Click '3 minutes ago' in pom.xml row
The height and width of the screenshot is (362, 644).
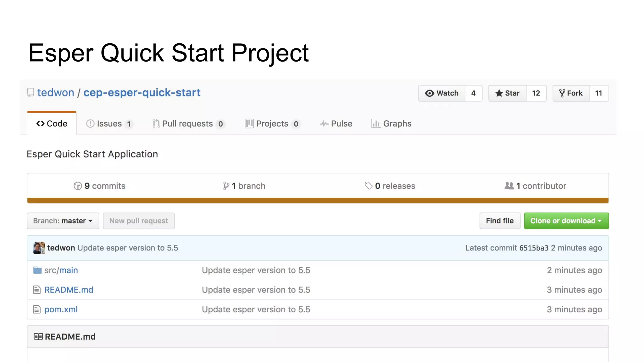(x=575, y=310)
